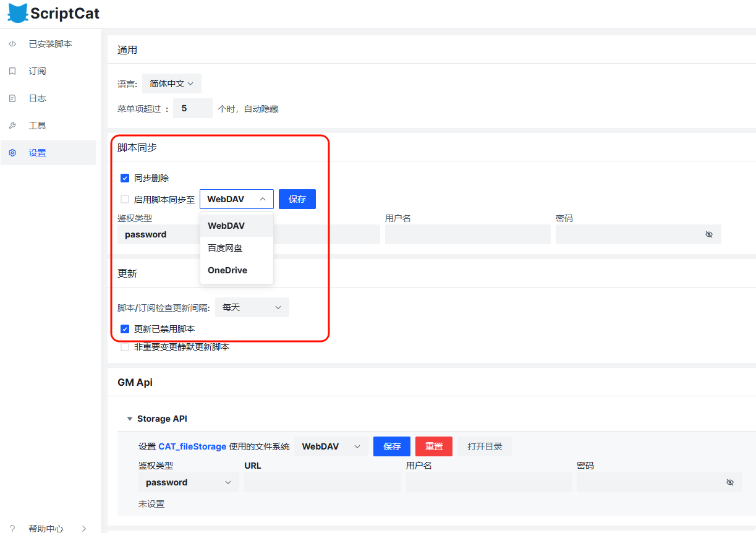756x533 pixels.
Task: Show password in script sync section
Action: pos(709,235)
